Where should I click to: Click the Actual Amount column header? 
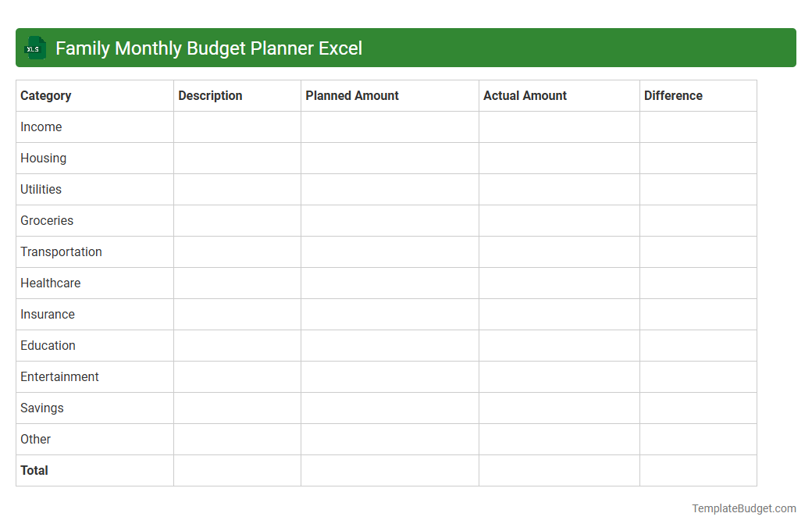tap(525, 95)
